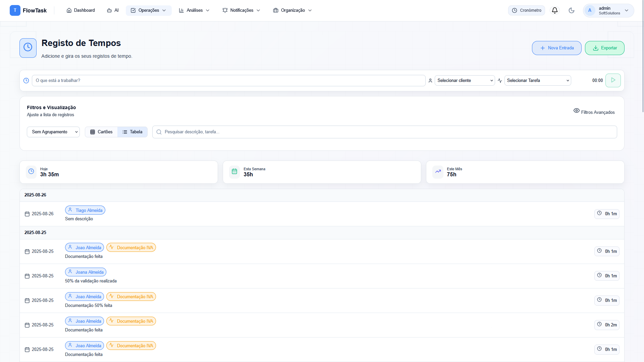This screenshot has width=644, height=362.
Task: Click the Hoje clock icon
Action: pyautogui.click(x=31, y=172)
